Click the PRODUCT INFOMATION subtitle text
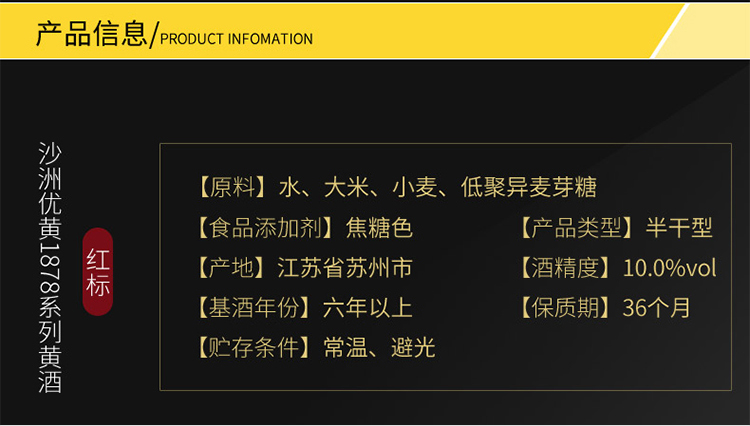Image resolution: width=750 pixels, height=426 pixels. 236,39
